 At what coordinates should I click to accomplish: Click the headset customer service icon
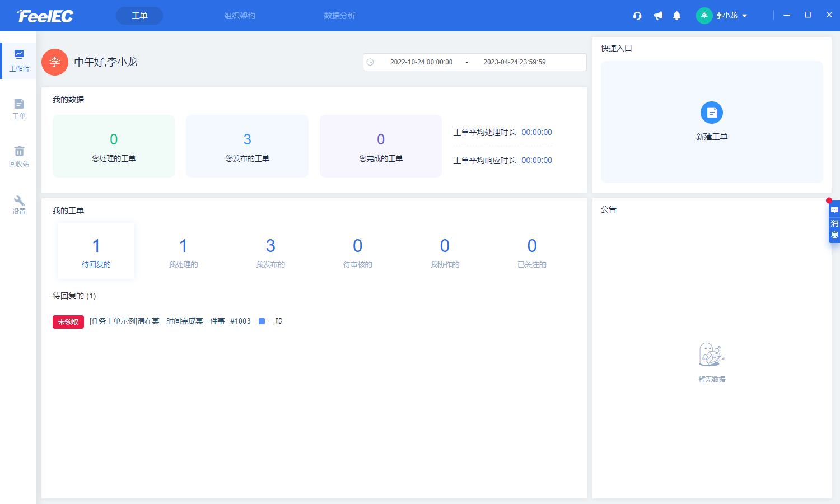coord(637,16)
